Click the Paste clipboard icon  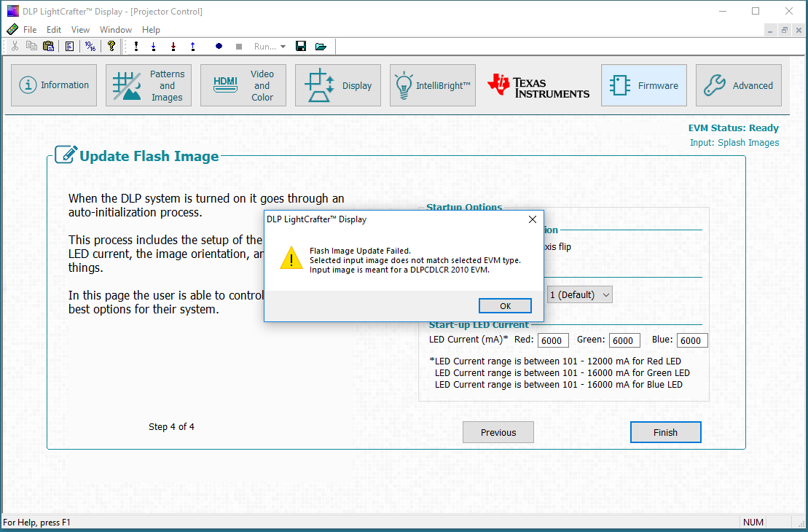pos(48,47)
